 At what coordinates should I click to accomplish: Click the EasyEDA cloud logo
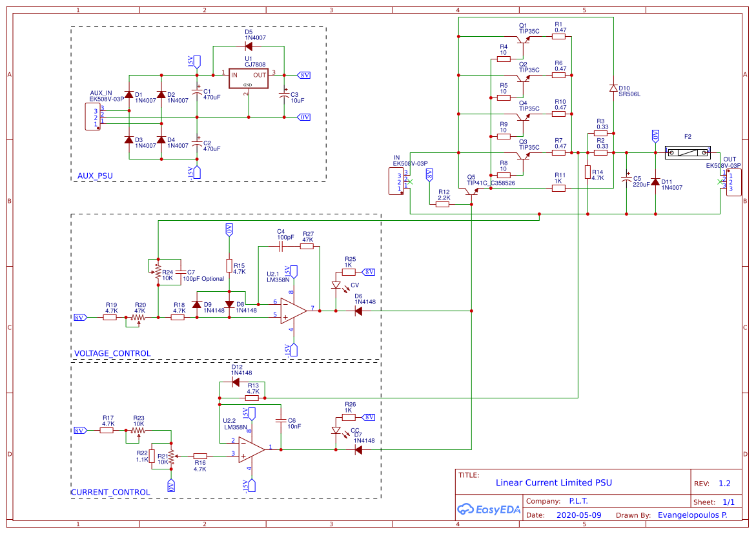point(466,509)
